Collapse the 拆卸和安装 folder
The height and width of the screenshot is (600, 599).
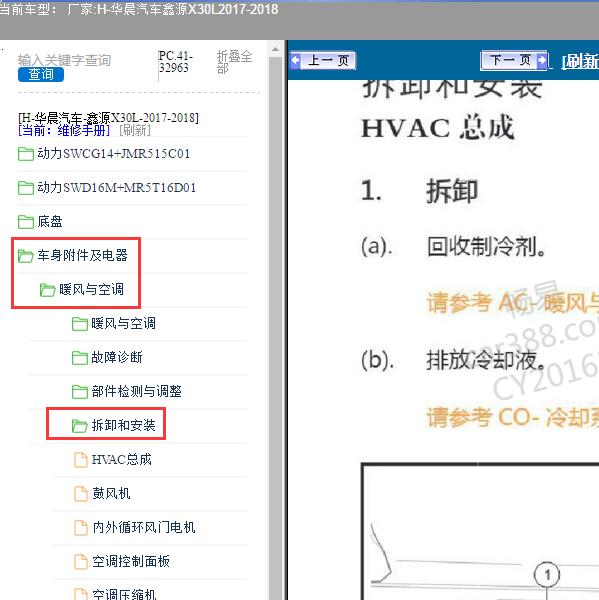point(123,425)
